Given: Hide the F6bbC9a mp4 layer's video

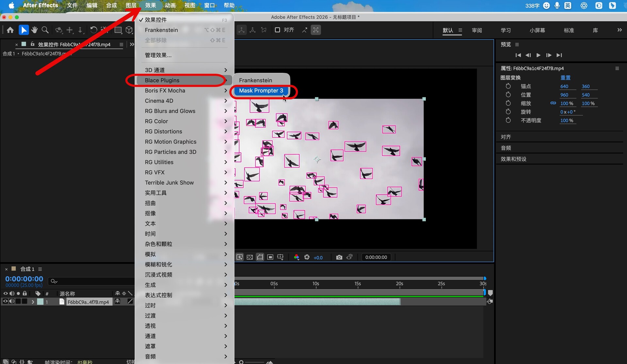Looking at the screenshot, I should pos(5,302).
